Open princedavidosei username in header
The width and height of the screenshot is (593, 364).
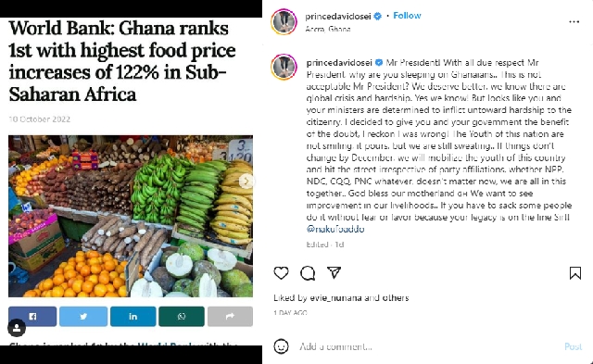[337, 17]
